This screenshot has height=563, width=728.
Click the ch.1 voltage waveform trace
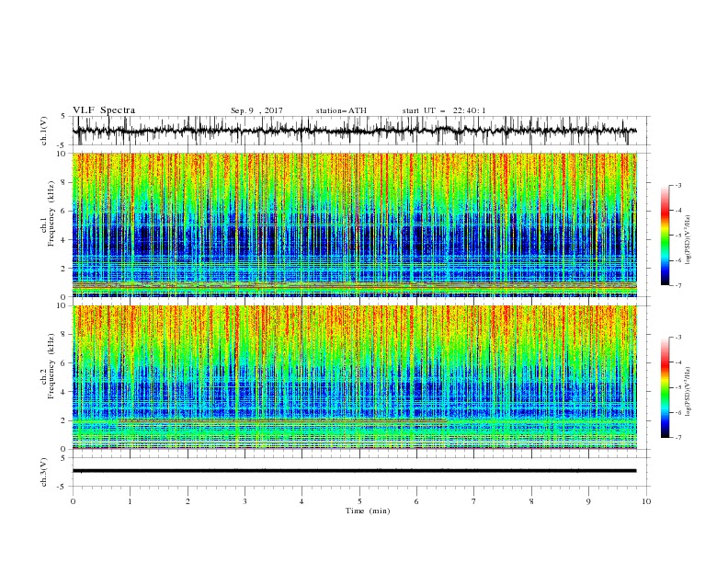point(355,131)
